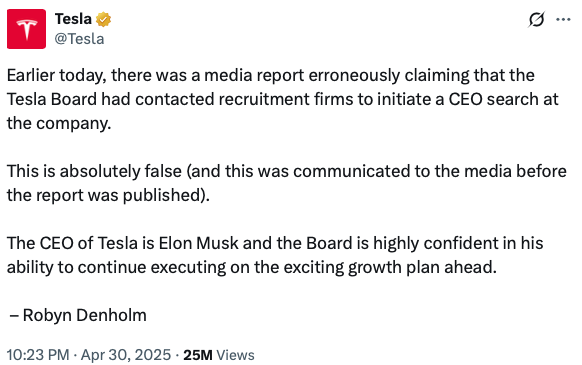Screen dimensions: 582x365
Task: Click the phrase 'media report erroneously'
Action: point(302,75)
